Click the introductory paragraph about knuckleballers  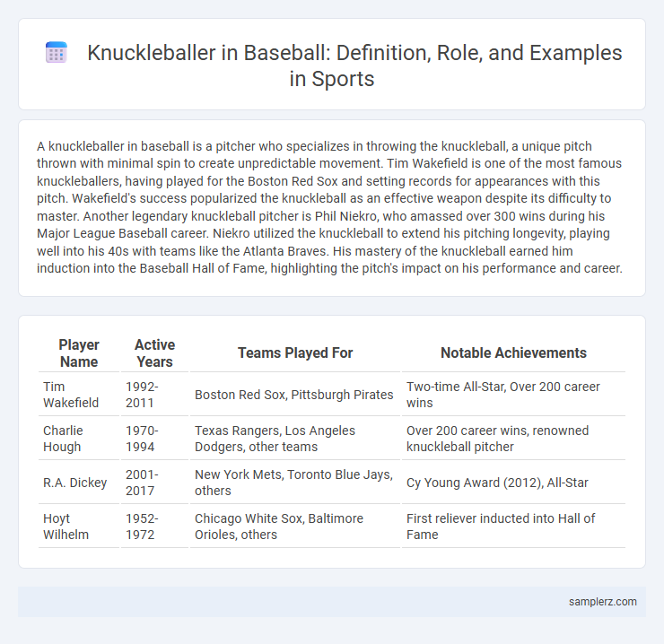[x=329, y=207]
